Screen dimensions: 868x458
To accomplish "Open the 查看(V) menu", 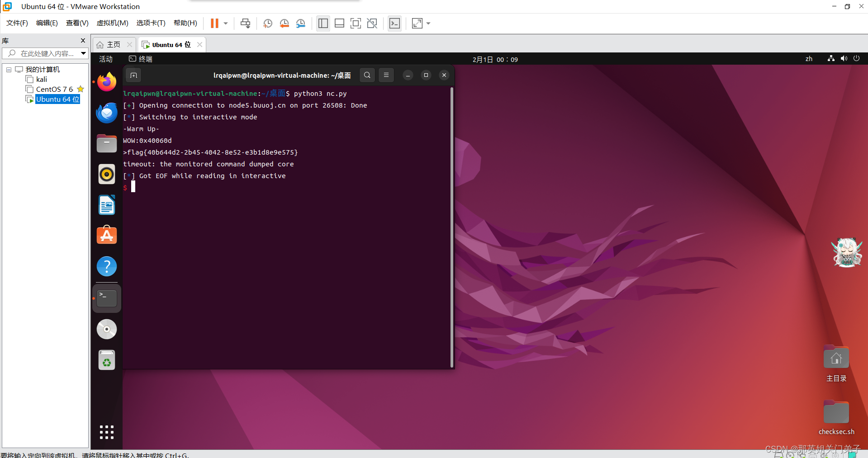I will pos(77,23).
